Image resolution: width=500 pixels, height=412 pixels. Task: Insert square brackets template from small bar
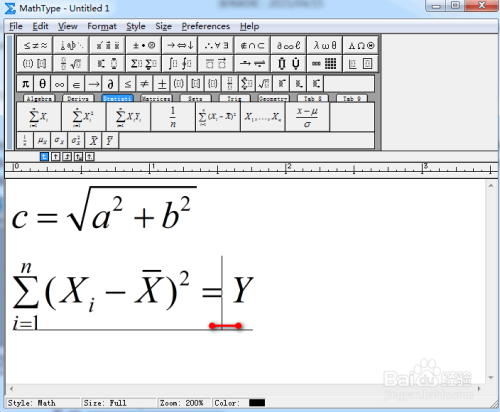coord(196,84)
